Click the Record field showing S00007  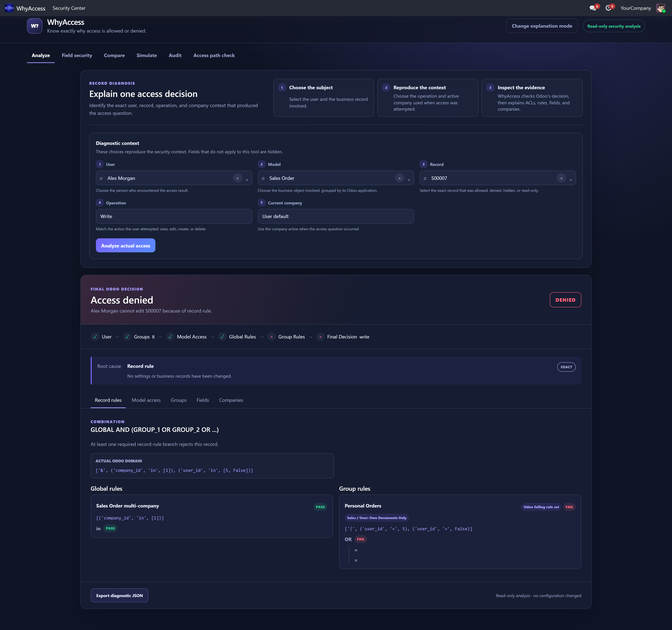pos(498,178)
